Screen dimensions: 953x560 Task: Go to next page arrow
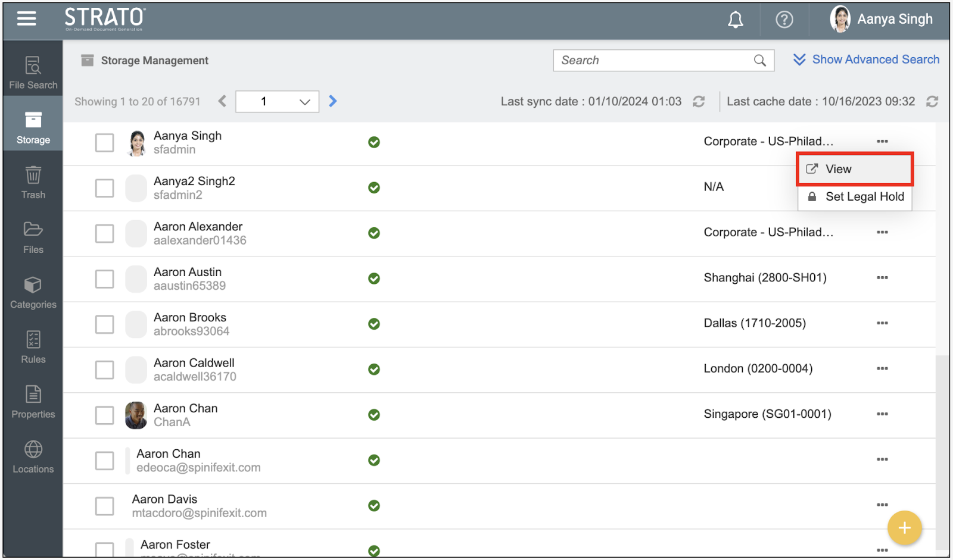(333, 102)
